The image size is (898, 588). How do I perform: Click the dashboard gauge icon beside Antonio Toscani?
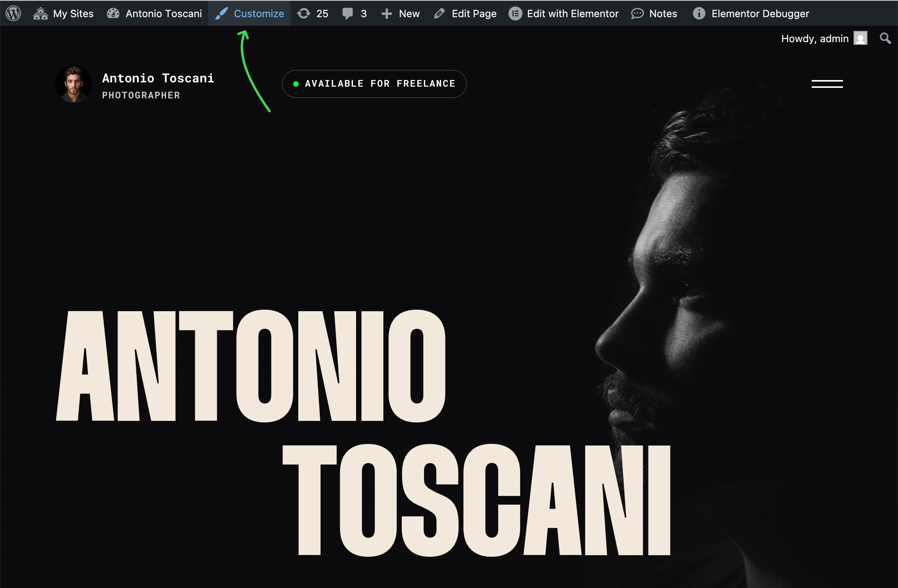113,13
